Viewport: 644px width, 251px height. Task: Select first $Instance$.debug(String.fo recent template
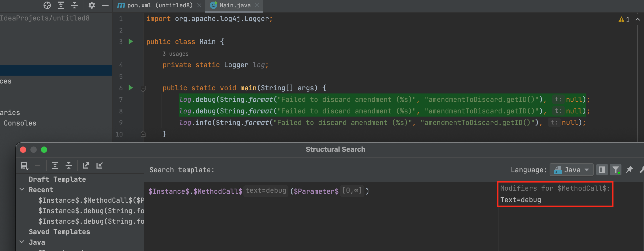pos(91,211)
